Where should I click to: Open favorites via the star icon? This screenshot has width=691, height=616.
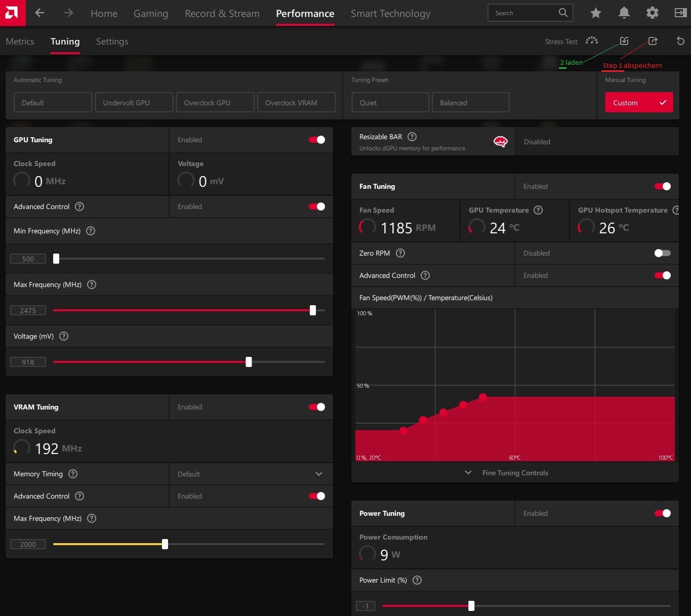pos(596,13)
